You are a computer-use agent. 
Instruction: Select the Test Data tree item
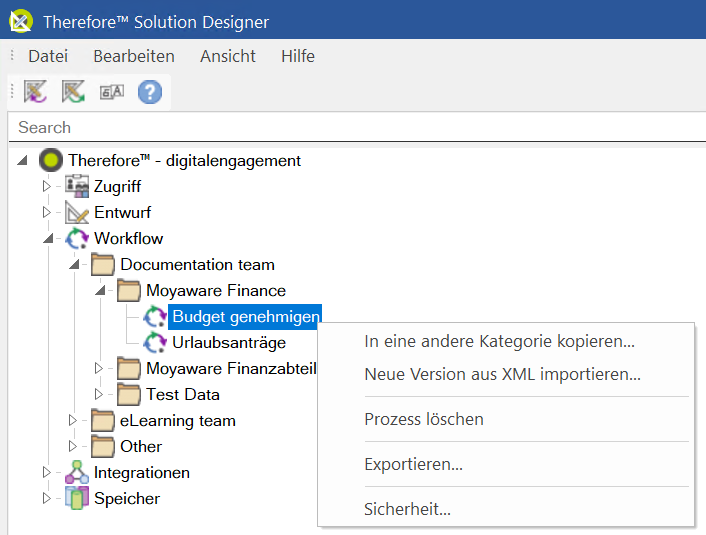tap(183, 394)
